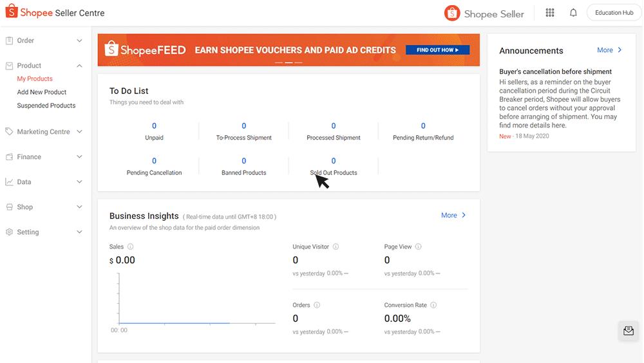Click the Sales info tooltip icon
The height and width of the screenshot is (363, 644).
tap(131, 247)
